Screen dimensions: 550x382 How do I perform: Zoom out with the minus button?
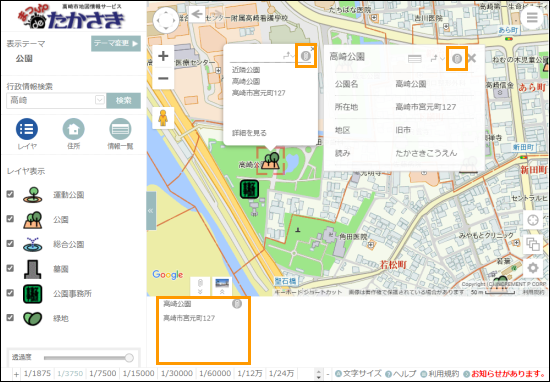pos(163,78)
